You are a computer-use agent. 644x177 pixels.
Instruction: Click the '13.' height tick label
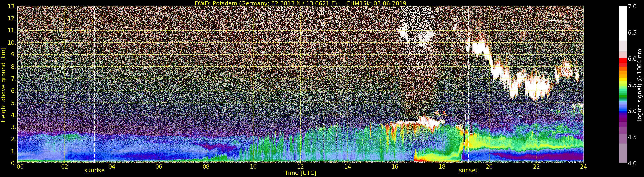point(12,6)
